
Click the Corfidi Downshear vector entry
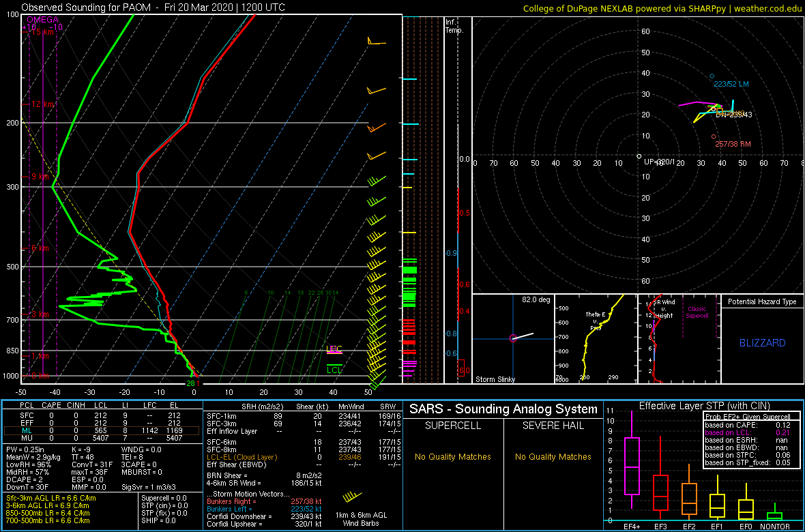click(264, 516)
